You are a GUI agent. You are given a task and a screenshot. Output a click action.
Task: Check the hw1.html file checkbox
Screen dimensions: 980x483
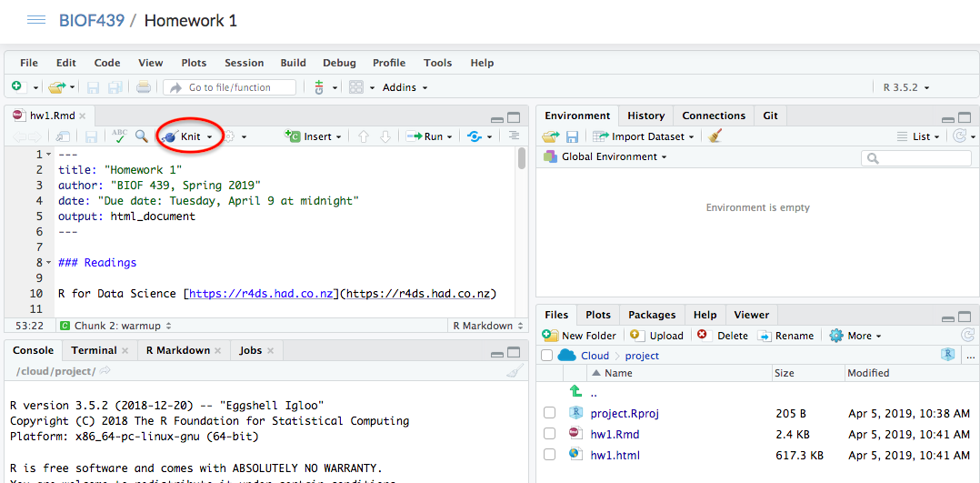click(x=549, y=455)
